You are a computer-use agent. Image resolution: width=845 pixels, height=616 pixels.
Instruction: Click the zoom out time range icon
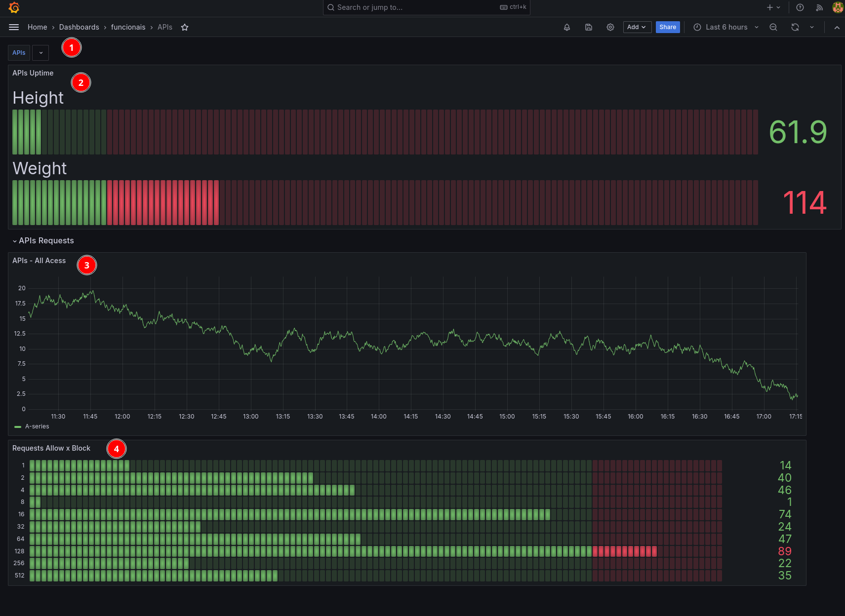click(773, 27)
